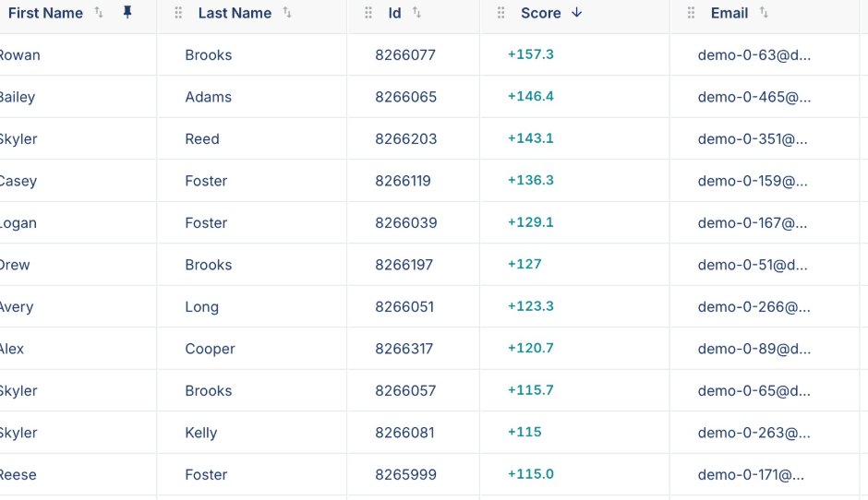Click the Score column header label

tap(541, 13)
